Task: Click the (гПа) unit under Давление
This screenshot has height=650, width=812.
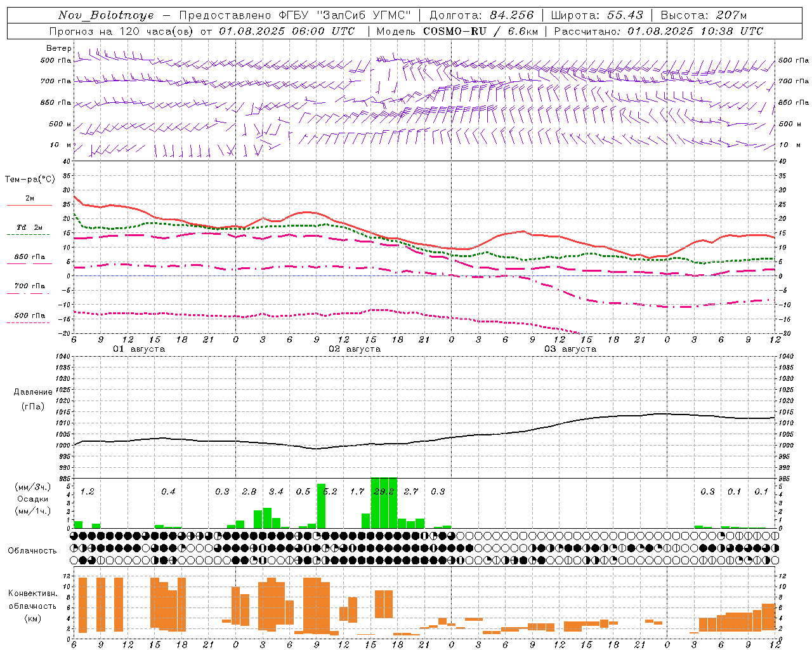Action: (x=33, y=407)
